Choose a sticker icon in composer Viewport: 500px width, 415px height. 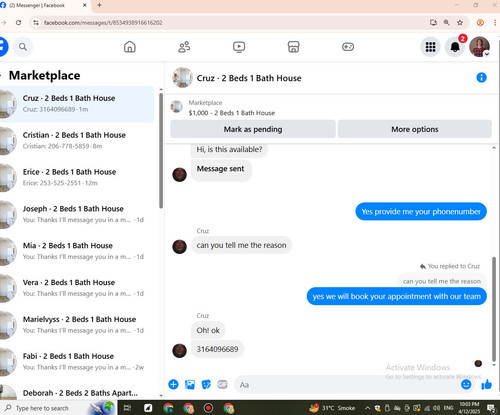[206, 384]
